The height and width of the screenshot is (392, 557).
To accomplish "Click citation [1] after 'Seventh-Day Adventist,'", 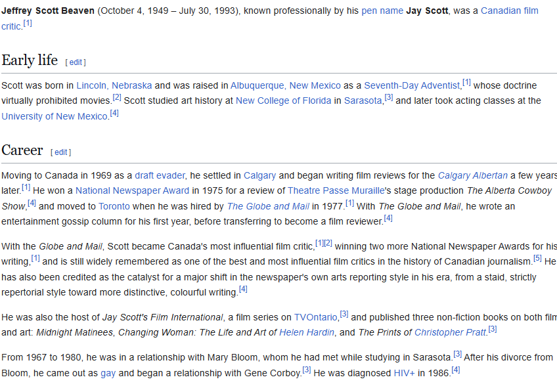I will point(466,83).
